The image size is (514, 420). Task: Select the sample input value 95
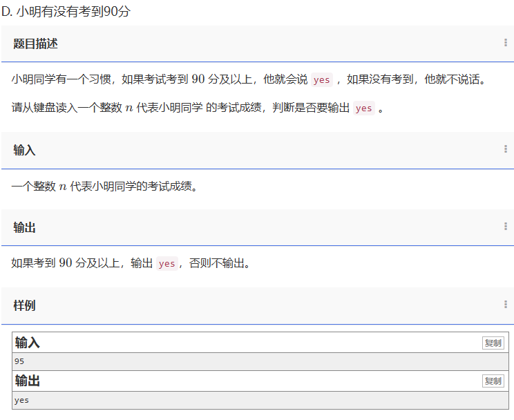tap(19, 361)
